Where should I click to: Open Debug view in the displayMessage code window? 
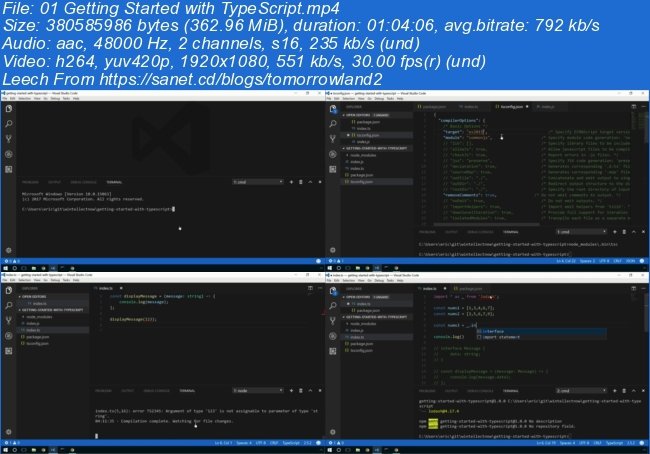click(x=9, y=336)
